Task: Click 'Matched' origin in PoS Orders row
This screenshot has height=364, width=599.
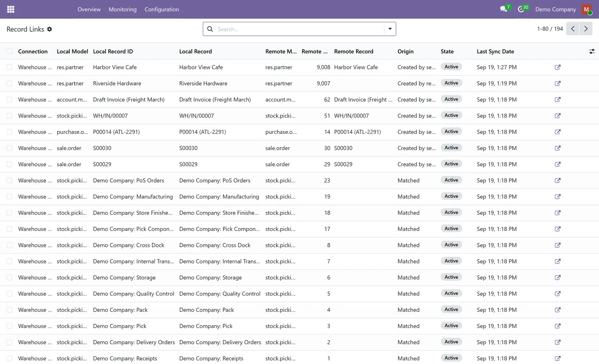Action: pyautogui.click(x=409, y=181)
